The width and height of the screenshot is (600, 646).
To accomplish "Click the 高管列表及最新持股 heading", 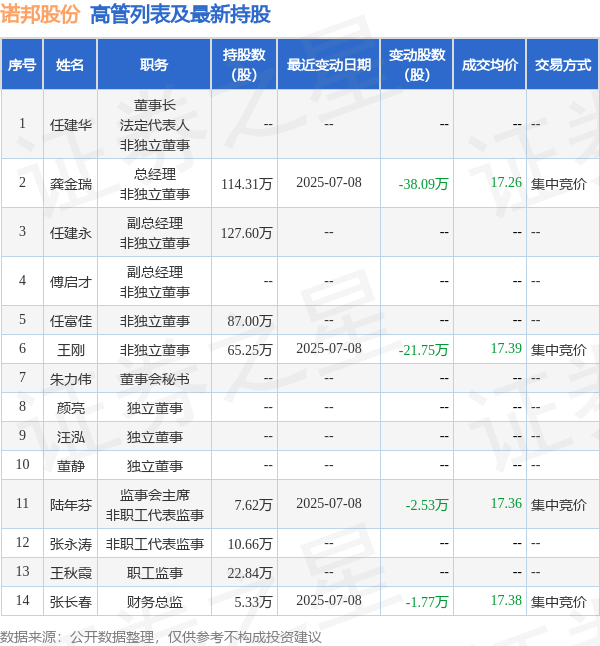I will (x=180, y=14).
